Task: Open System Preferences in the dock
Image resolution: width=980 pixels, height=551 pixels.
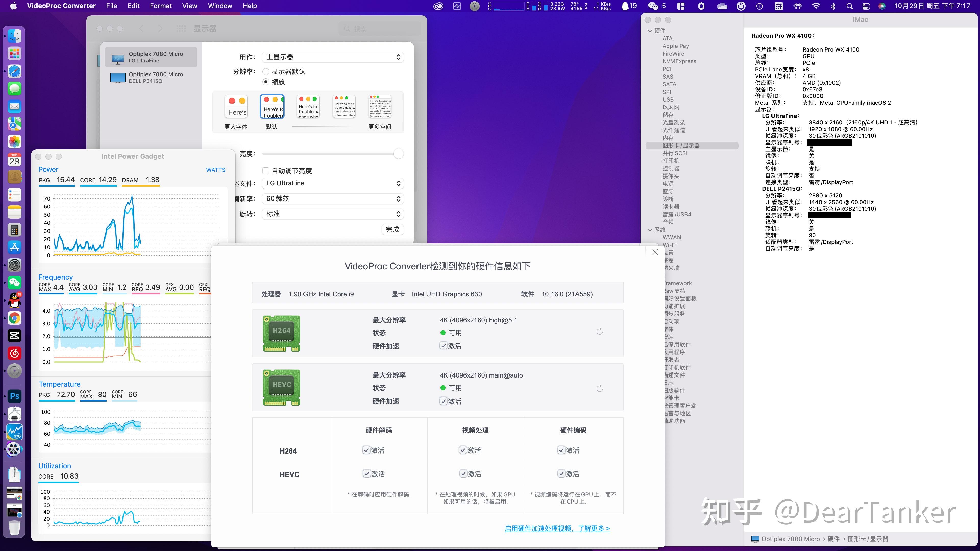Action: tap(15, 265)
